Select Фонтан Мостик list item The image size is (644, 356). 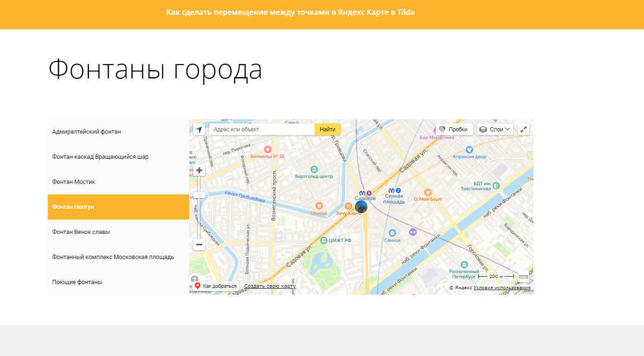[118, 182]
